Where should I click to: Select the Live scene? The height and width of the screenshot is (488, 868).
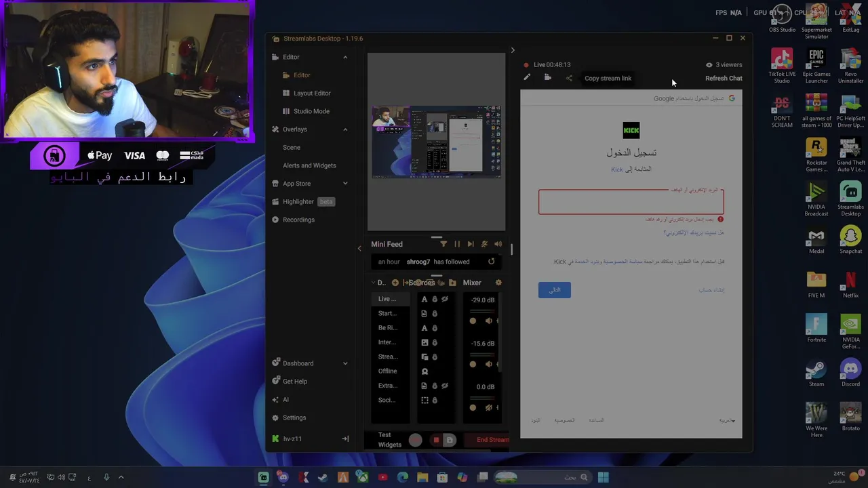tap(392, 299)
